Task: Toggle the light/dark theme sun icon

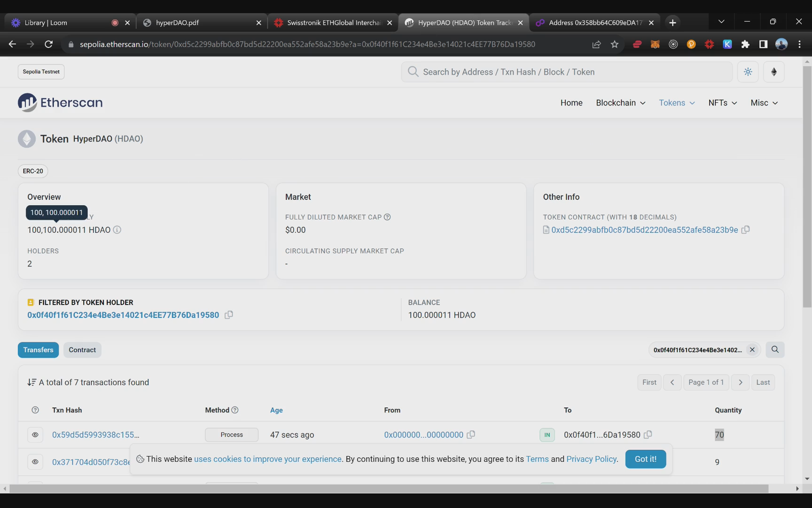Action: tap(748, 72)
